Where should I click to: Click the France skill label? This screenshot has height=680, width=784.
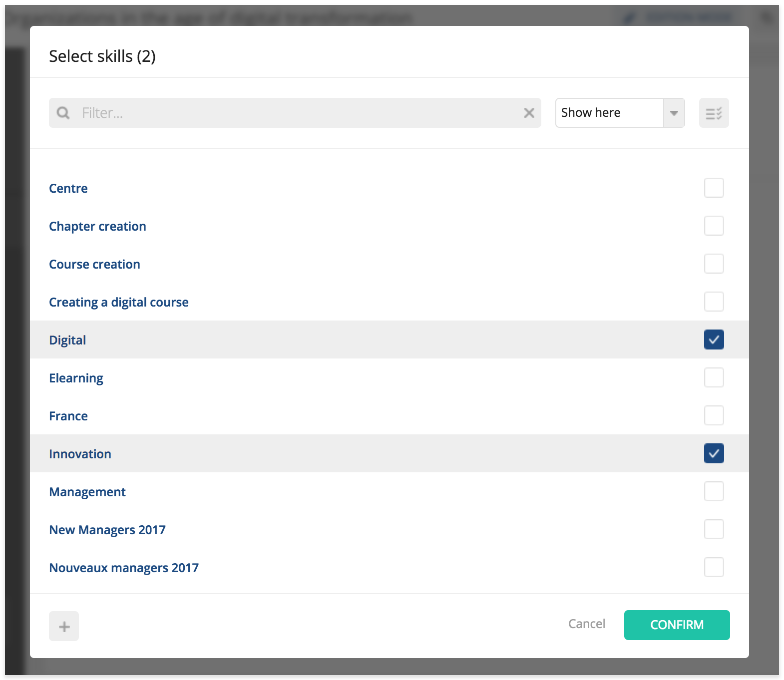pyautogui.click(x=68, y=416)
